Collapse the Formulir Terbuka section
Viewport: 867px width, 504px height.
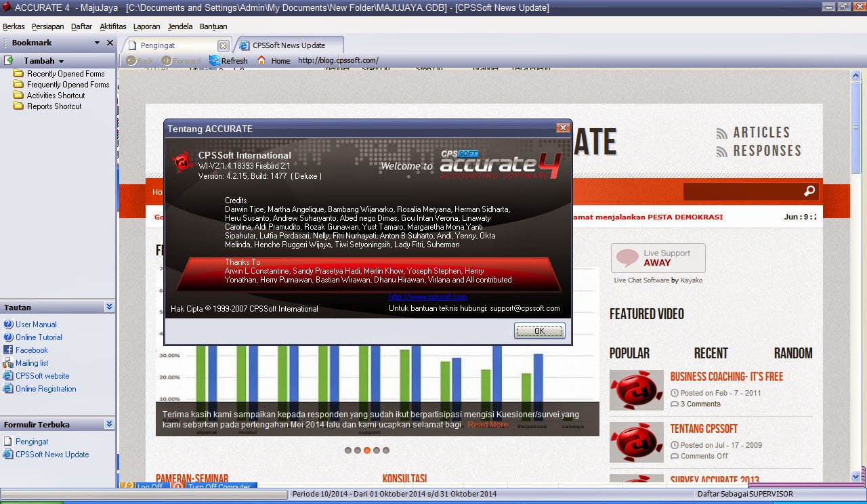coord(110,424)
